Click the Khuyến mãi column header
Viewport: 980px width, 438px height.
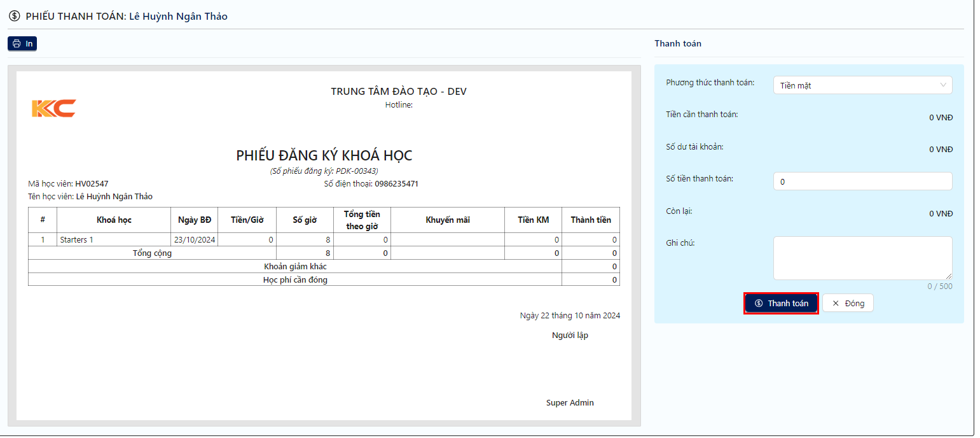click(448, 220)
